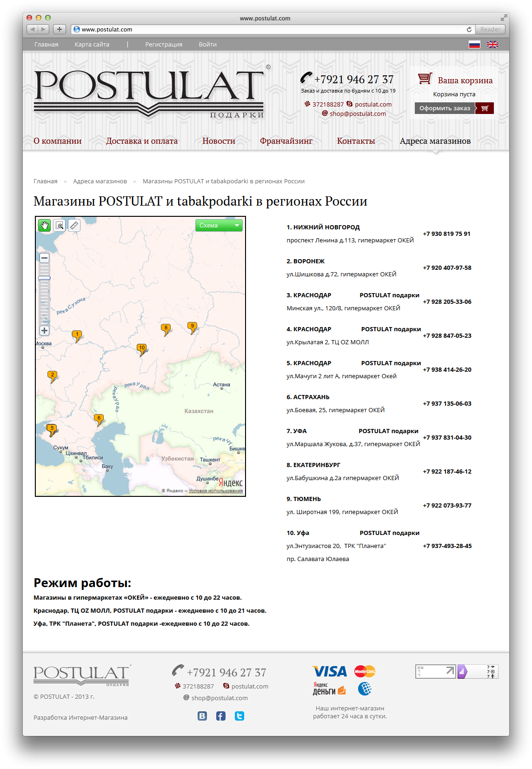Click map marker 9 for Тюмень
532x769 pixels.
tap(192, 328)
